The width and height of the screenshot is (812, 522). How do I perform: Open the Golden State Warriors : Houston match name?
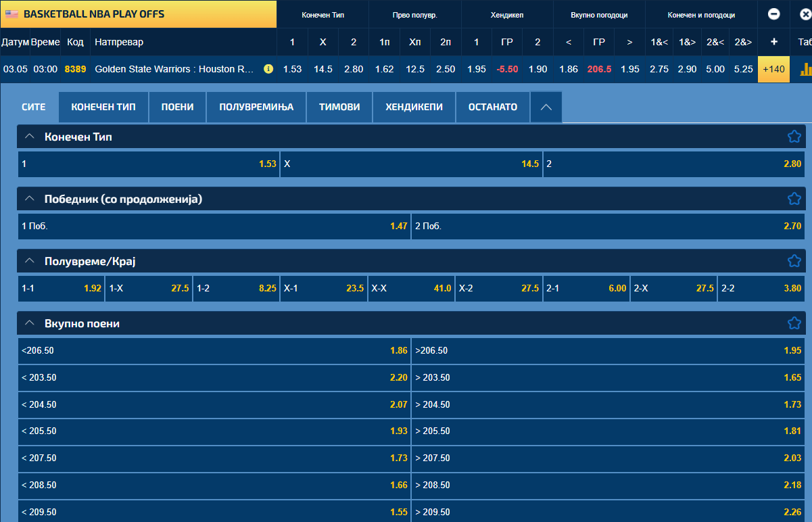coord(174,69)
